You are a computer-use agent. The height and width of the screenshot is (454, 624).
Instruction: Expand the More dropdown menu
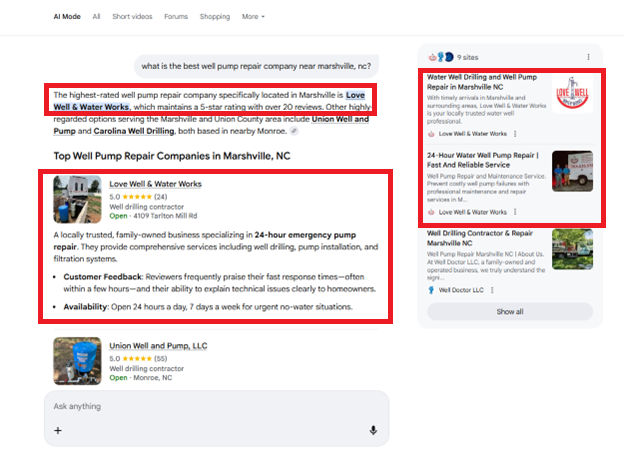pos(253,17)
